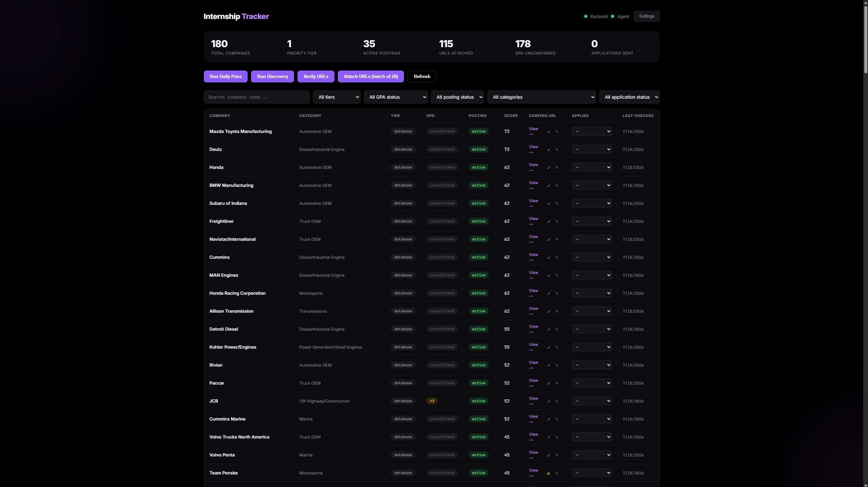This screenshot has height=487, width=868.
Task: Click the database tier badge for Freightliner
Action: click(403, 221)
